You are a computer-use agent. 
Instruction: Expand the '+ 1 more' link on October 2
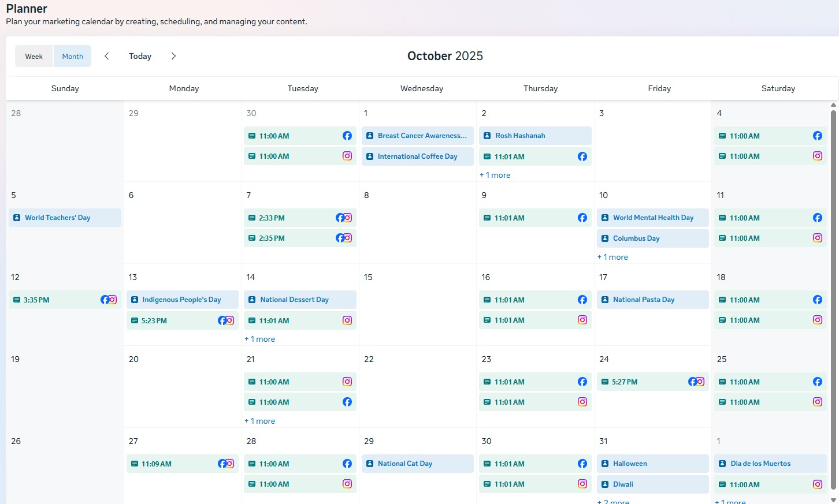495,174
